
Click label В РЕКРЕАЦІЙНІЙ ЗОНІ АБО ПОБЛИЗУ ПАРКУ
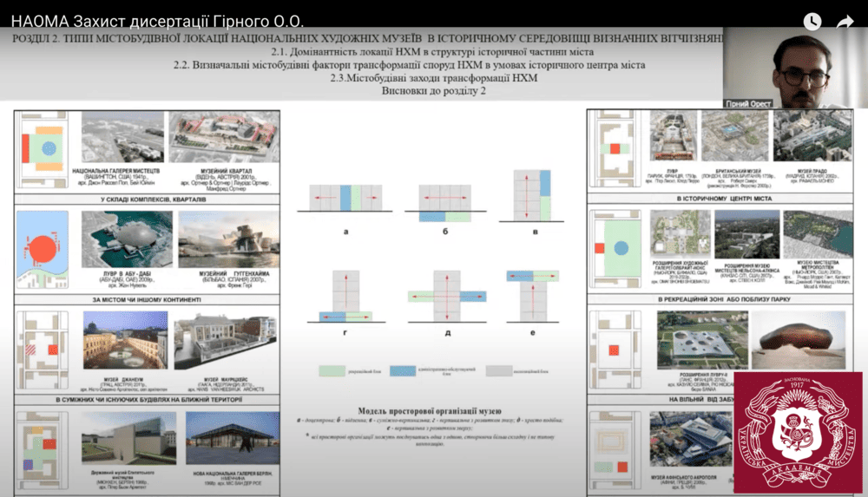724,299
